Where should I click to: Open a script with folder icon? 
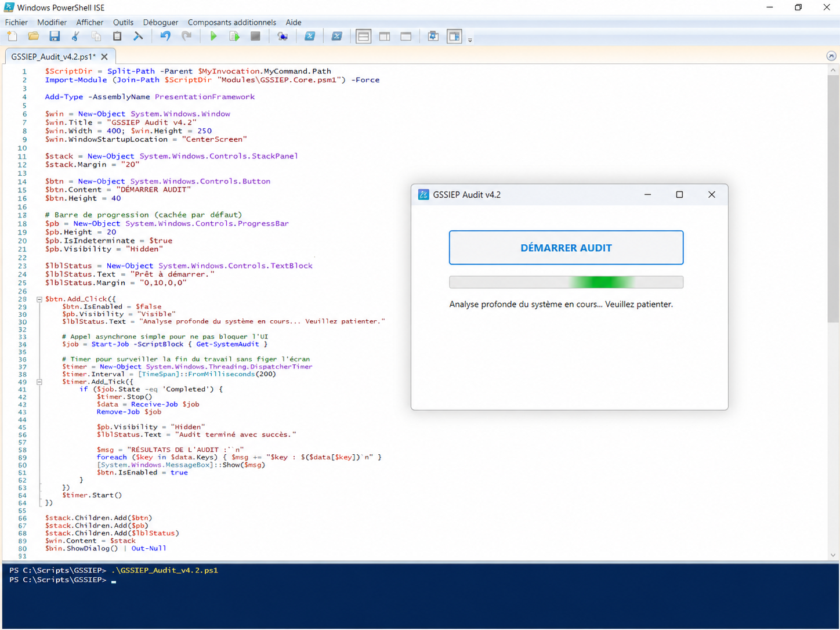pos(33,37)
